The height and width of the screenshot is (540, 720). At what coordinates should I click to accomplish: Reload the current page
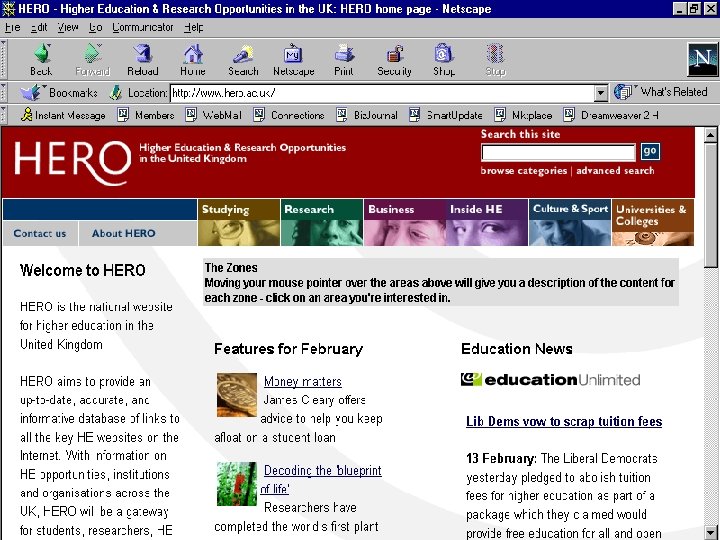(x=143, y=59)
